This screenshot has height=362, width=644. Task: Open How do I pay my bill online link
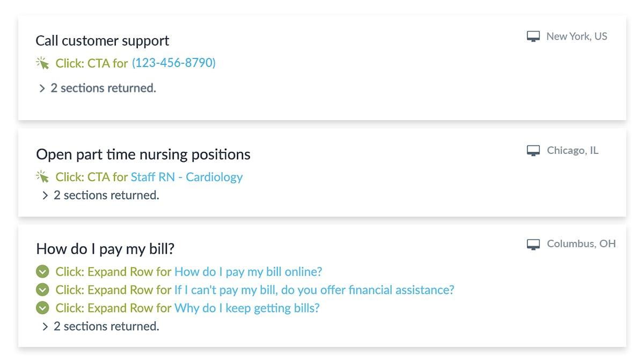coord(248,272)
